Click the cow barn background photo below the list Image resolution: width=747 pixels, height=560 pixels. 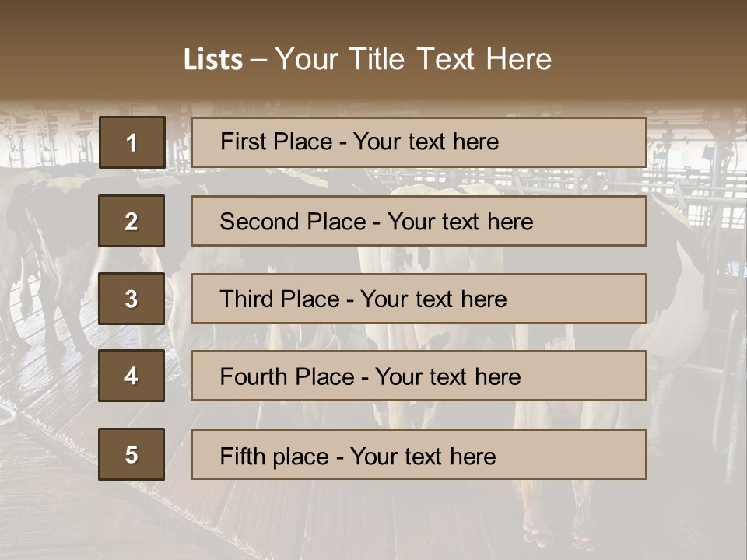[373, 521]
